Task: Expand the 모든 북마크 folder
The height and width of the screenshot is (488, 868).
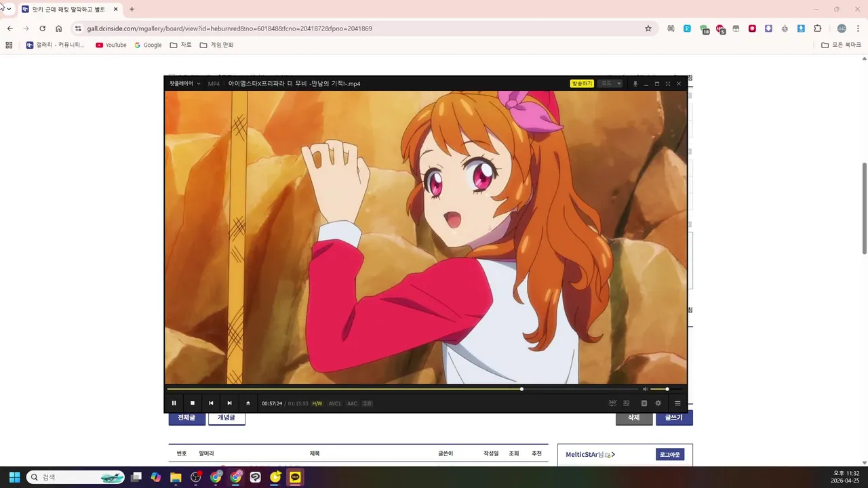Action: click(841, 45)
